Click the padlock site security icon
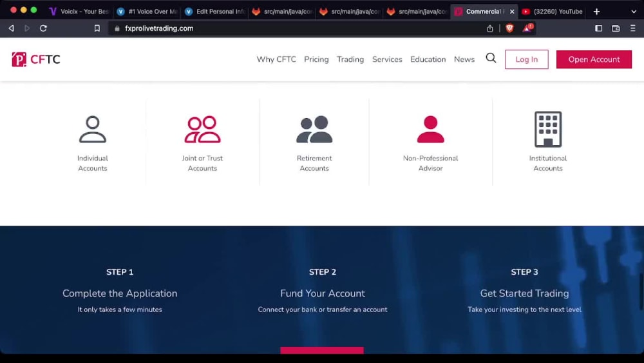 (117, 28)
